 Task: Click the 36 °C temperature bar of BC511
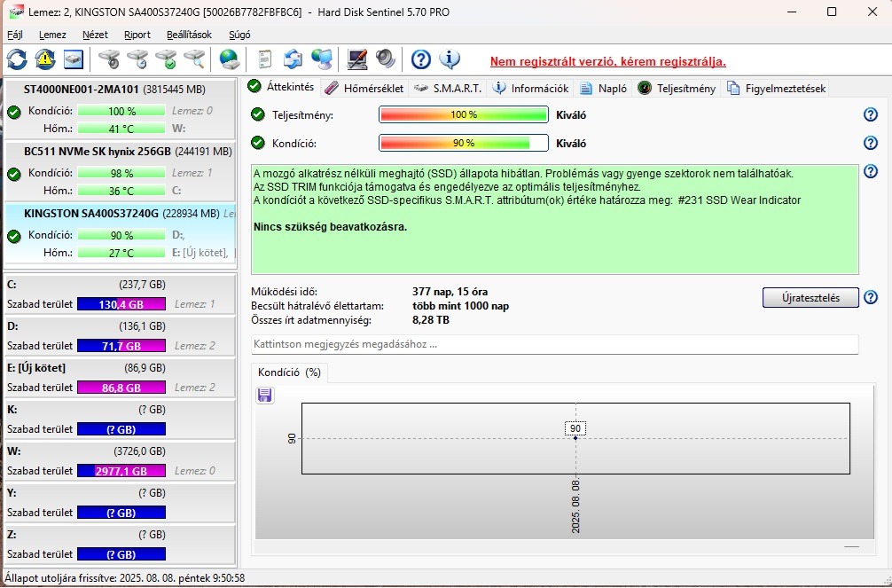click(x=121, y=191)
